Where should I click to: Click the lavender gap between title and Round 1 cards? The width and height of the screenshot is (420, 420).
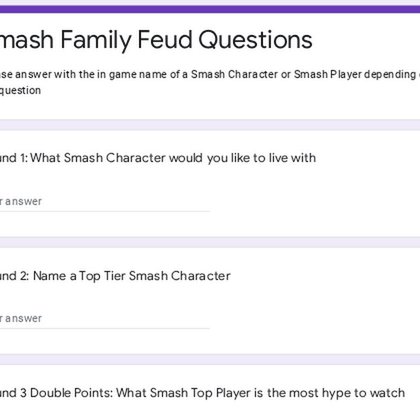pos(210,125)
